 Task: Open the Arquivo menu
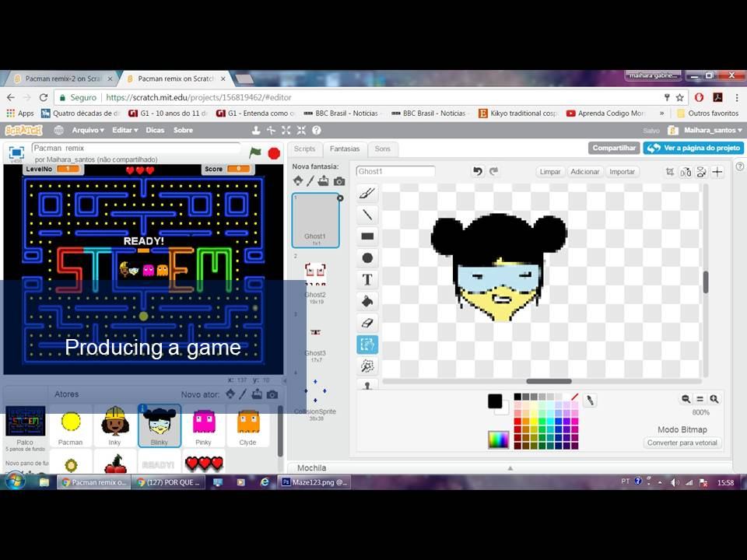(88, 130)
